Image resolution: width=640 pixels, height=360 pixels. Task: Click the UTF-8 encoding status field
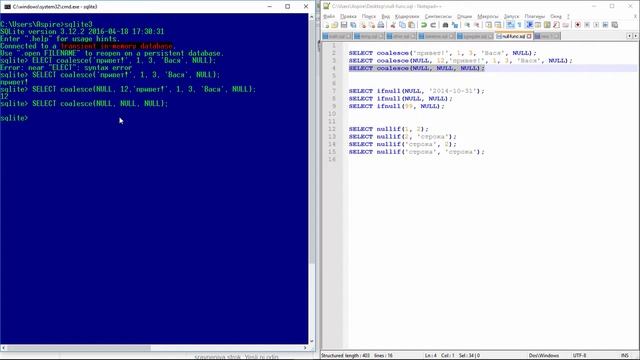(x=579, y=356)
